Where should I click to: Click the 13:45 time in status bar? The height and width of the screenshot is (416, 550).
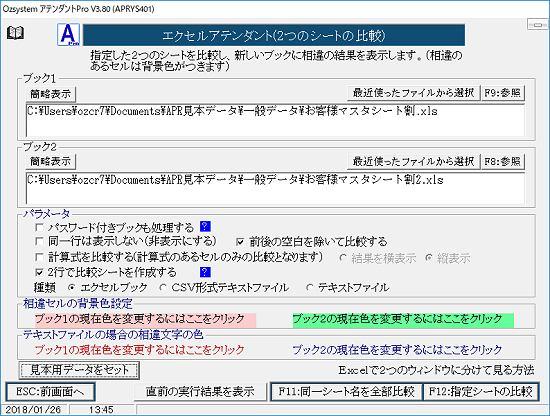pos(101,410)
